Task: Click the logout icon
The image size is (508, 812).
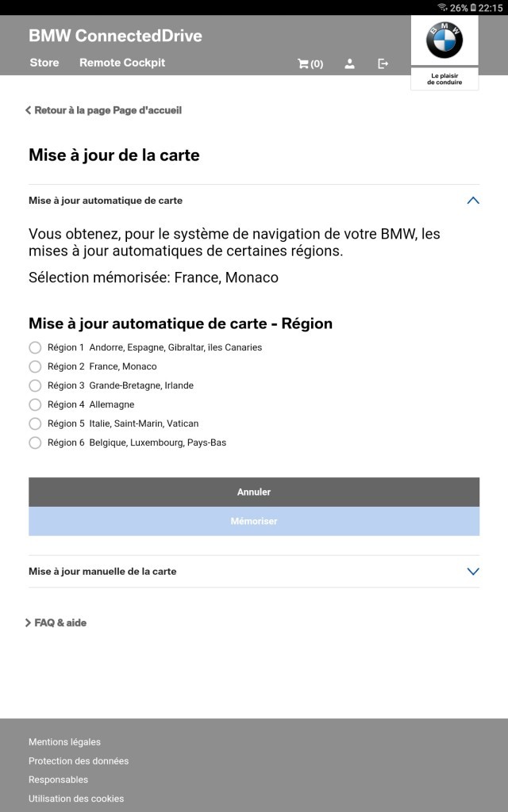Action: tap(383, 63)
